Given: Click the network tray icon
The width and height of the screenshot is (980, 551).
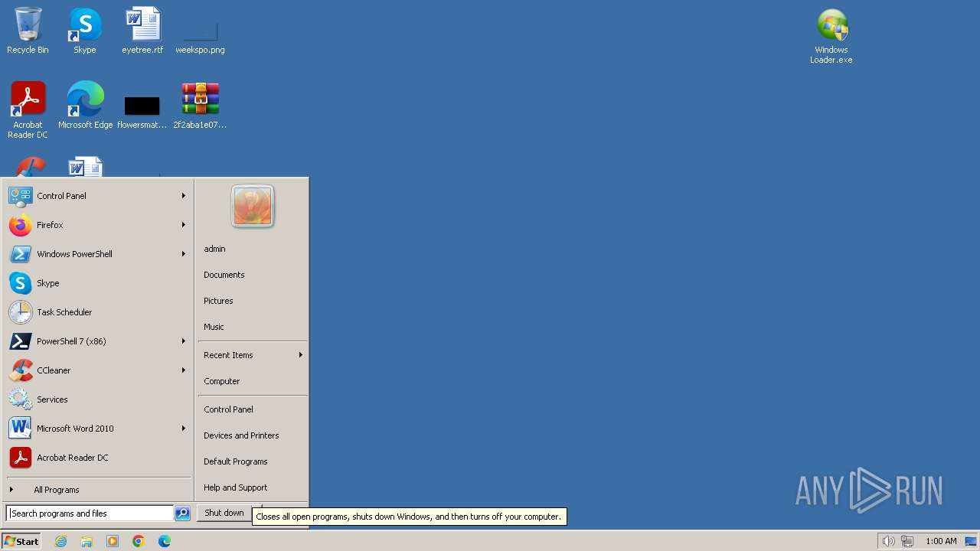Looking at the screenshot, I should (907, 541).
